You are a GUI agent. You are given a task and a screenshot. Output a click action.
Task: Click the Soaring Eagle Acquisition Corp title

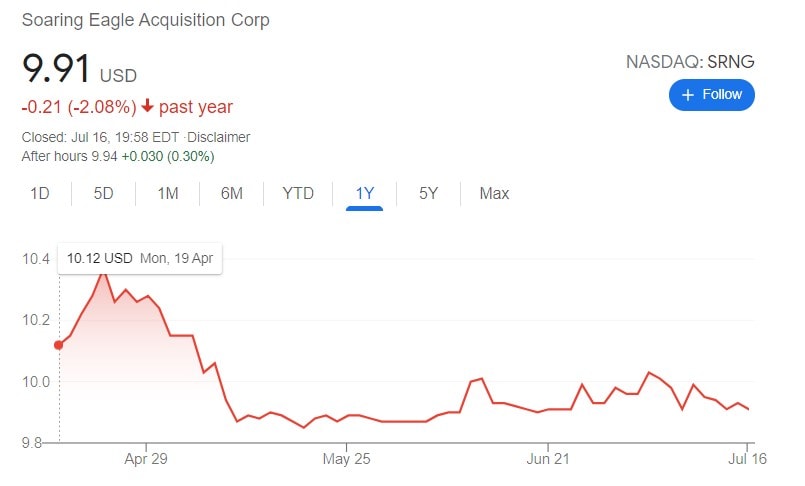[145, 20]
